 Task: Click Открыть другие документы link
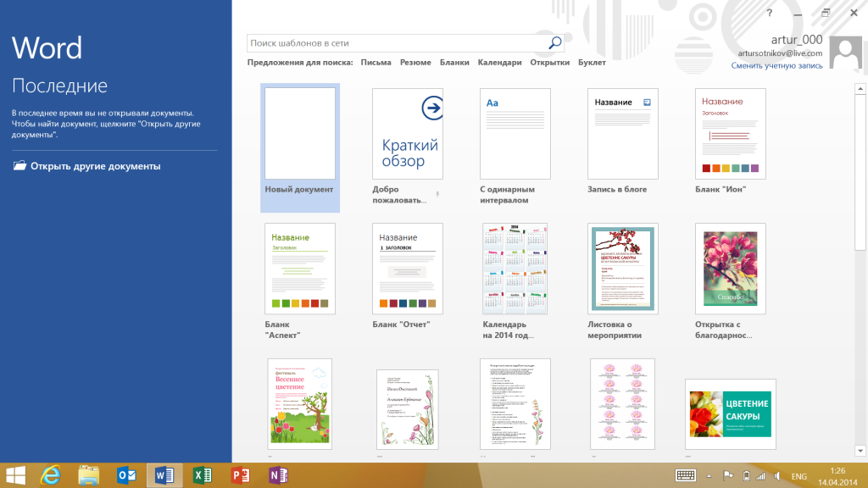pyautogui.click(x=95, y=166)
